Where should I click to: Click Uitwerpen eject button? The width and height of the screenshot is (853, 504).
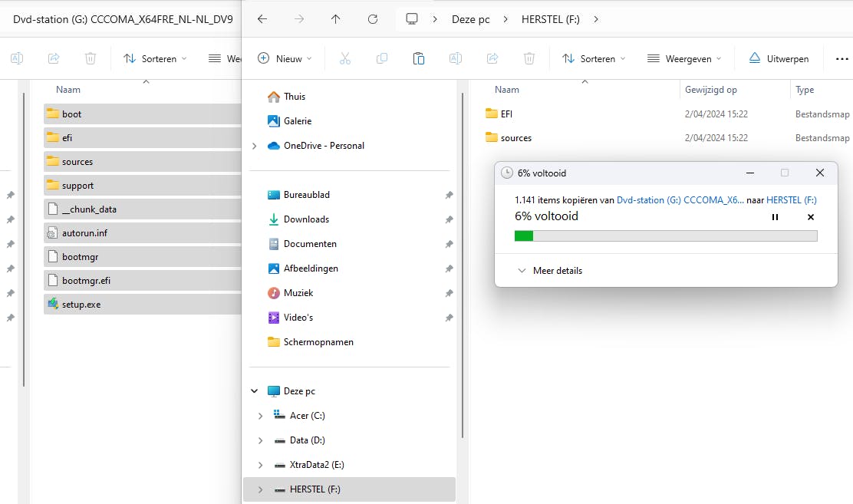[779, 58]
